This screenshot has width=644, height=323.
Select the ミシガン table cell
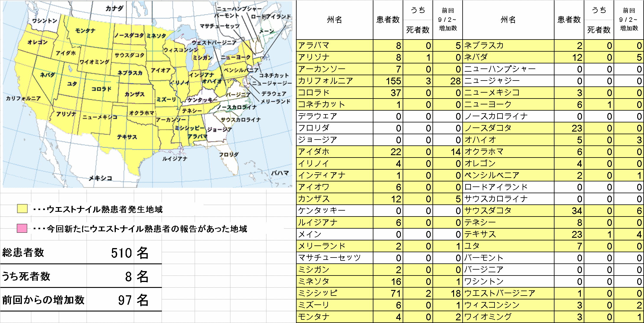335,270
